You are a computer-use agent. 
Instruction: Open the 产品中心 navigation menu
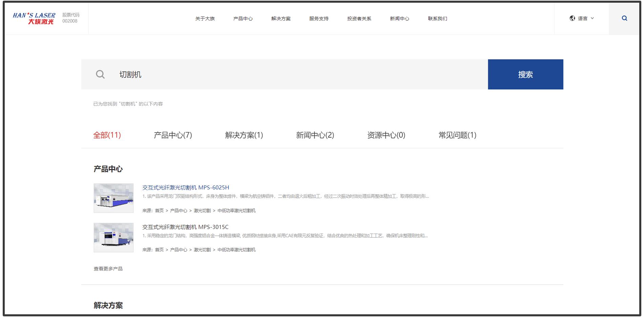(x=243, y=19)
